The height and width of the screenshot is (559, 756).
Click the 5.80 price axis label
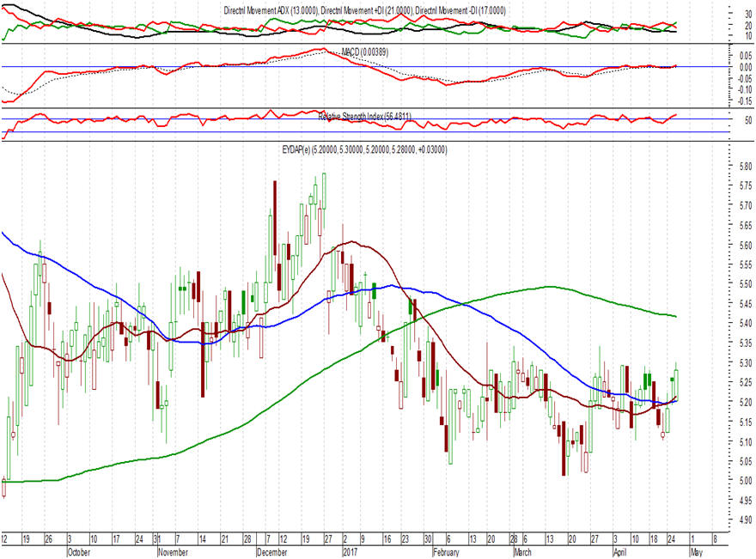click(745, 167)
